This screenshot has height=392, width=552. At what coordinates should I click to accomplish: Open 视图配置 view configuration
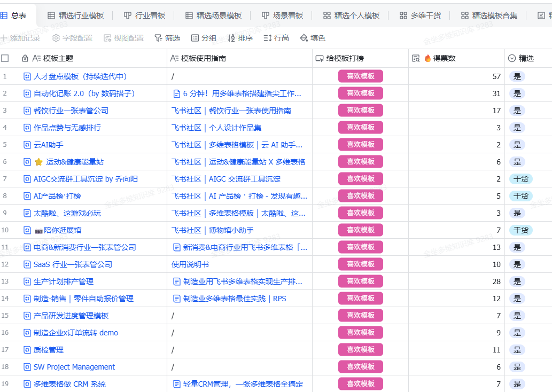pos(123,38)
